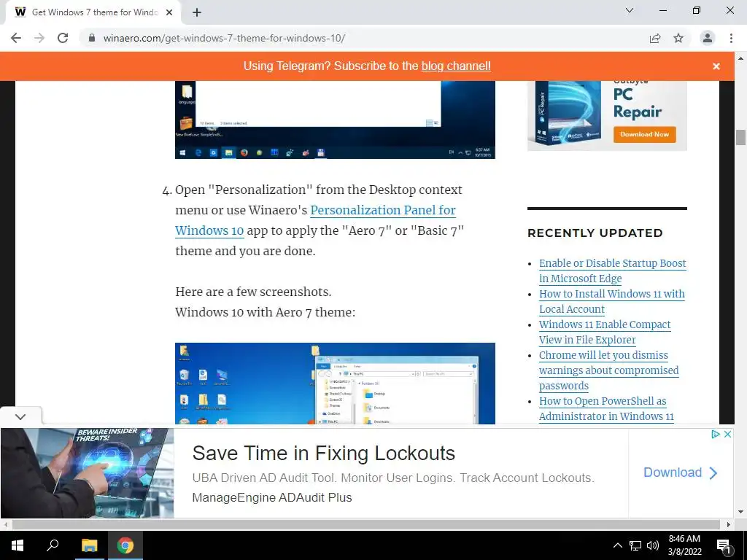Open the volume control speaker icon
Image resolution: width=747 pixels, height=560 pixels.
pos(653,545)
